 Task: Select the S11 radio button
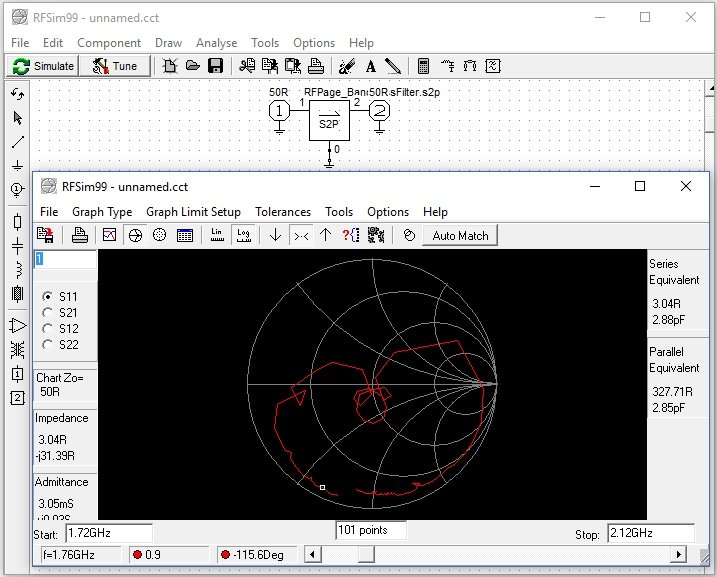coord(47,296)
